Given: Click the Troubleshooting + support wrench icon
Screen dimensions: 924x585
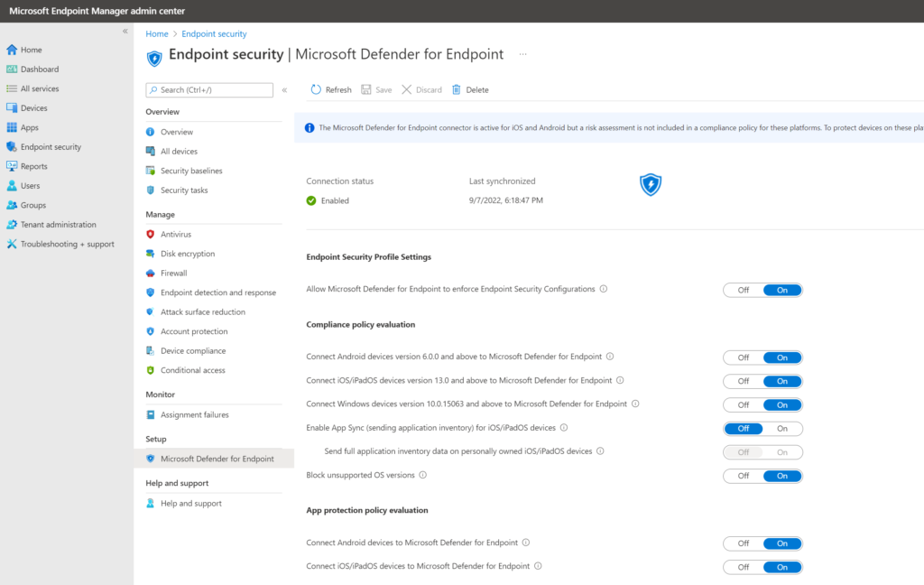Looking at the screenshot, I should click(x=12, y=244).
